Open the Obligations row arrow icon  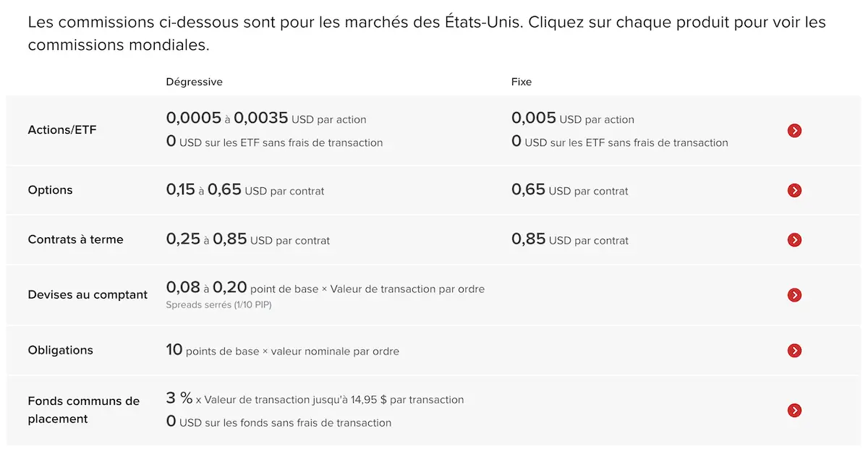coord(794,351)
